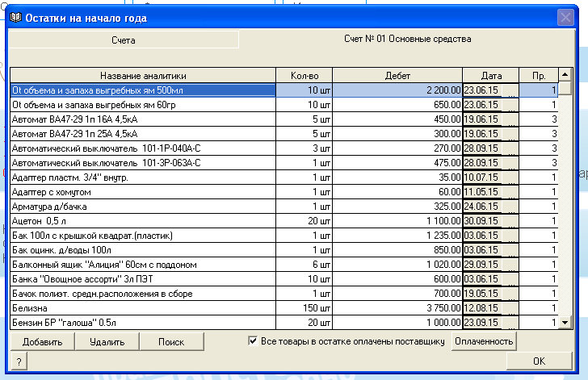The image size is (588, 380).
Task: Open the Поиск search button
Action: [171, 342]
